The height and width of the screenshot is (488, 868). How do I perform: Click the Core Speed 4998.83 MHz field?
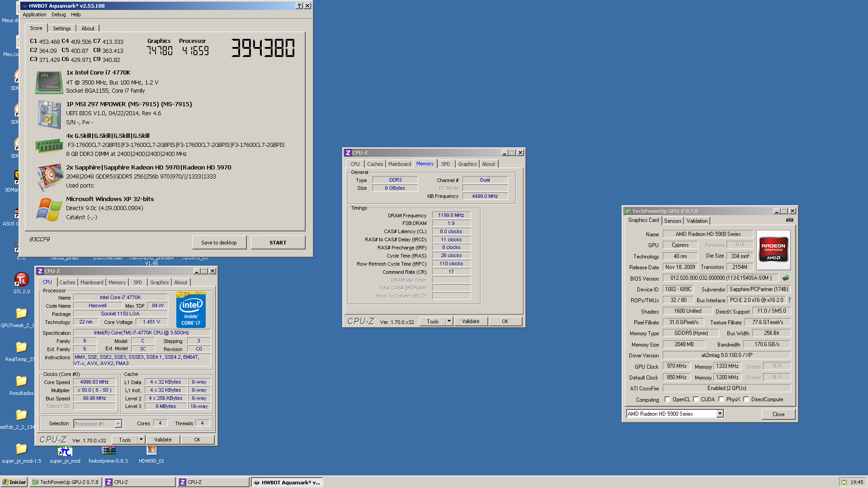coord(94,382)
